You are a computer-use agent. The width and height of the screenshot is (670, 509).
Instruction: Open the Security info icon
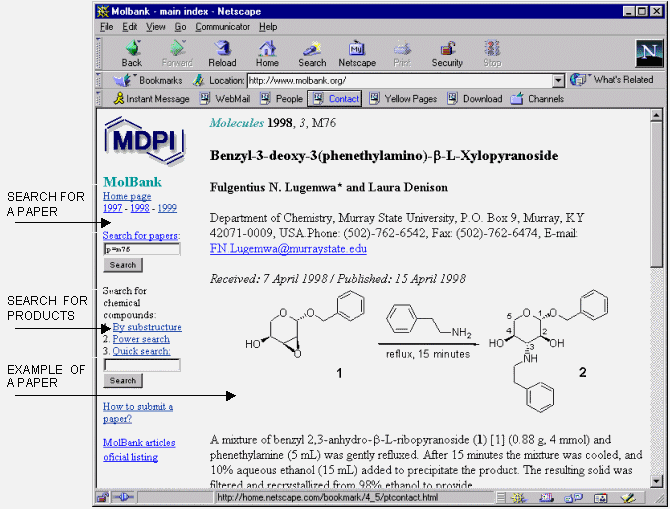point(447,54)
